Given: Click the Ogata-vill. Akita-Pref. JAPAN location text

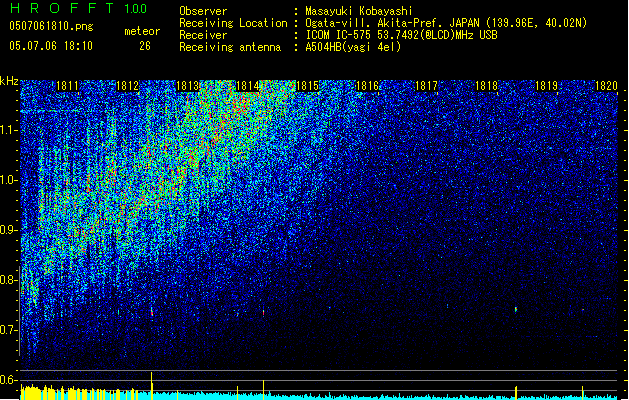Looking at the screenshot, I should pyautogui.click(x=446, y=23).
